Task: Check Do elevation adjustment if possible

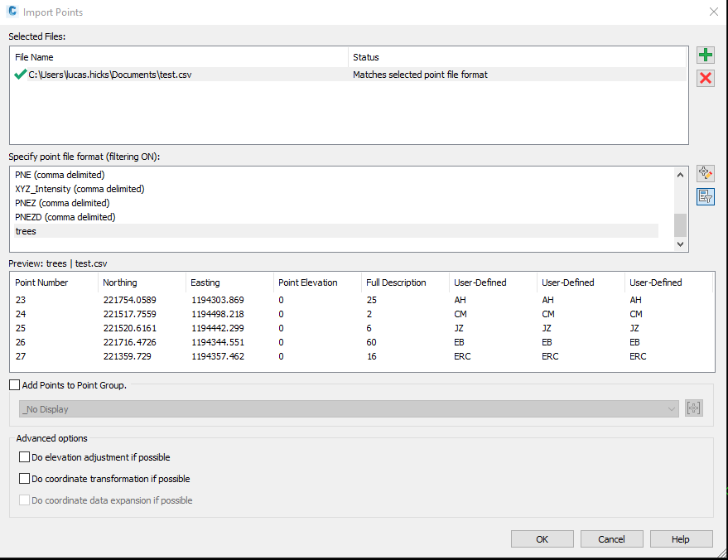Action: 25,456
